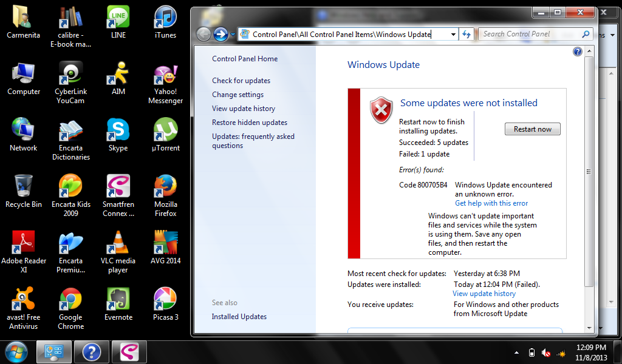Click the scroll up arrow in Windows Update

tap(589, 51)
